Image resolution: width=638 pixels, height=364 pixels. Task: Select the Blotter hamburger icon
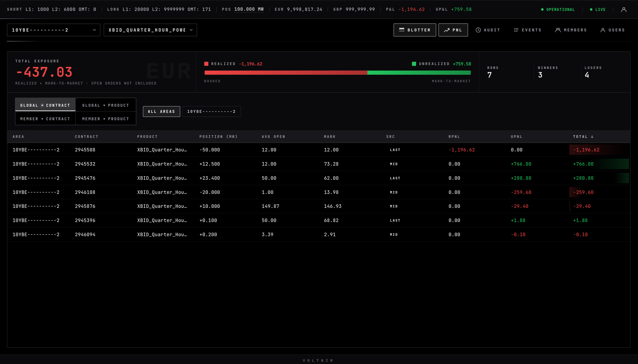(402, 30)
